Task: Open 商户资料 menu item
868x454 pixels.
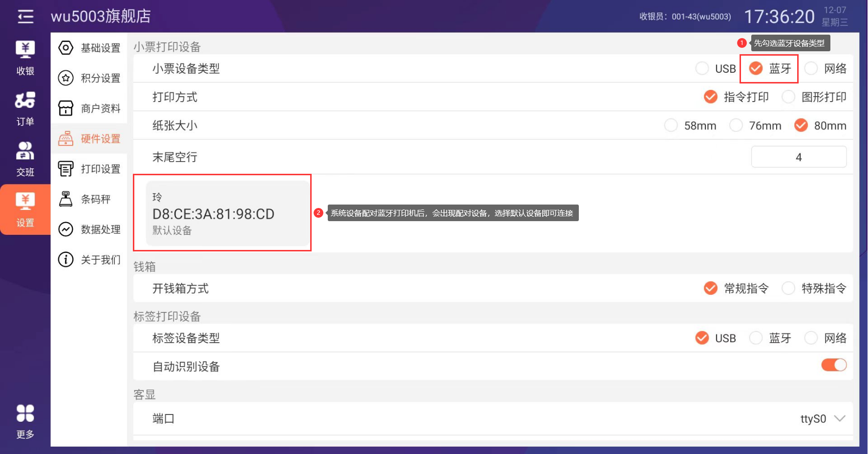Action: click(x=89, y=108)
